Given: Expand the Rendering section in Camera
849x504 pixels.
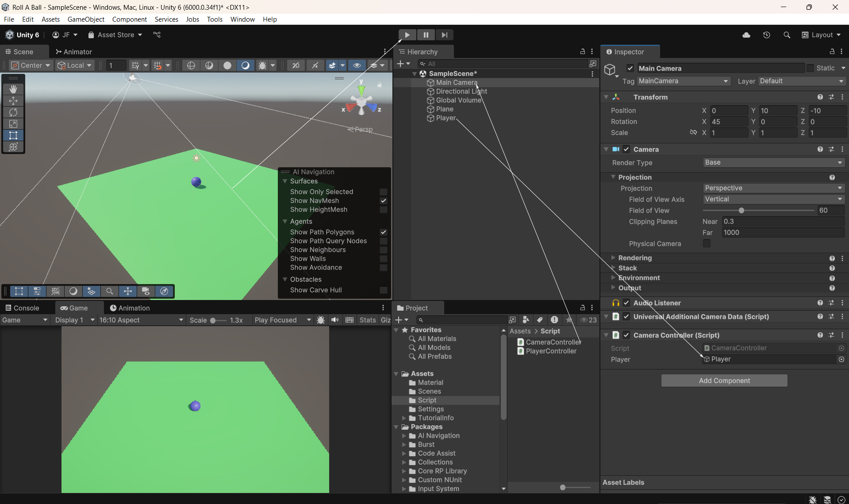Looking at the screenshot, I should coord(635,258).
